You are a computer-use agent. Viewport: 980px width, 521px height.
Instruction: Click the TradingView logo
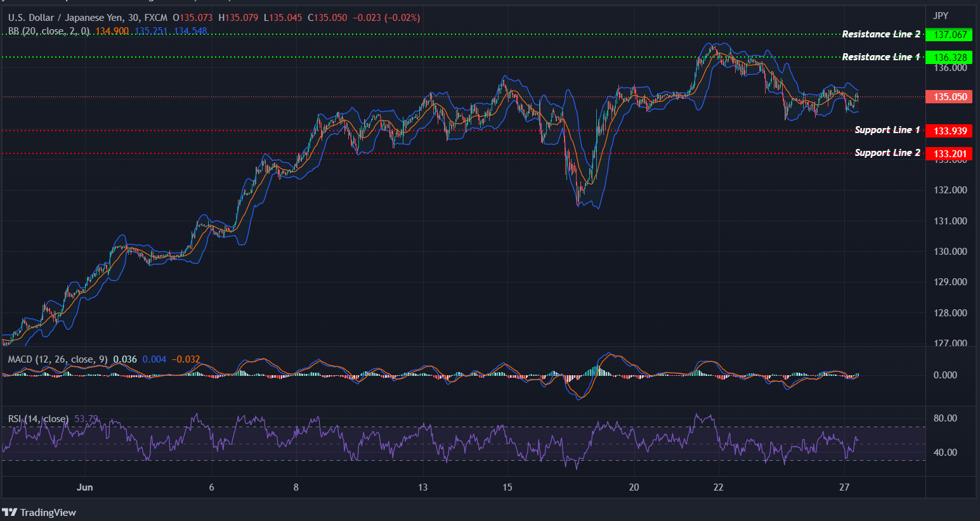click(x=40, y=511)
